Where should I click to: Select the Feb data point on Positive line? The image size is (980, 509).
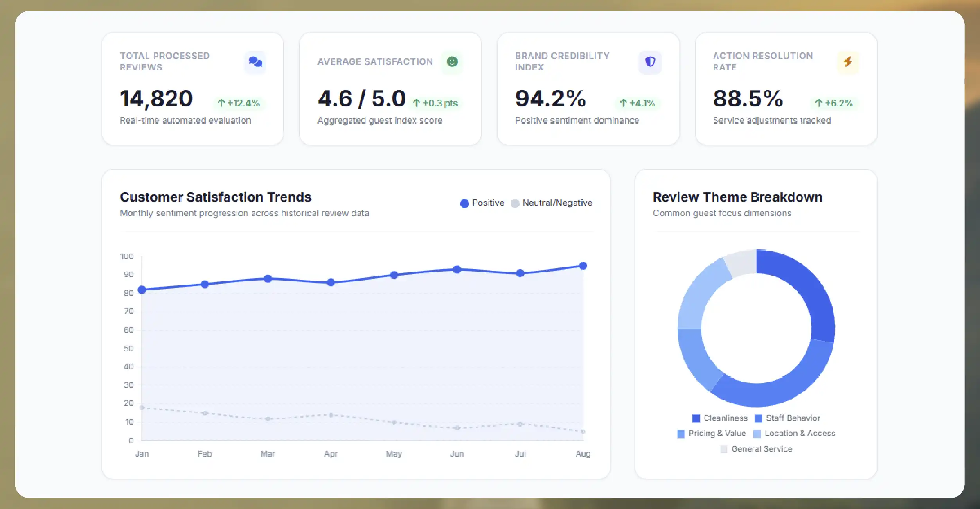pos(205,284)
